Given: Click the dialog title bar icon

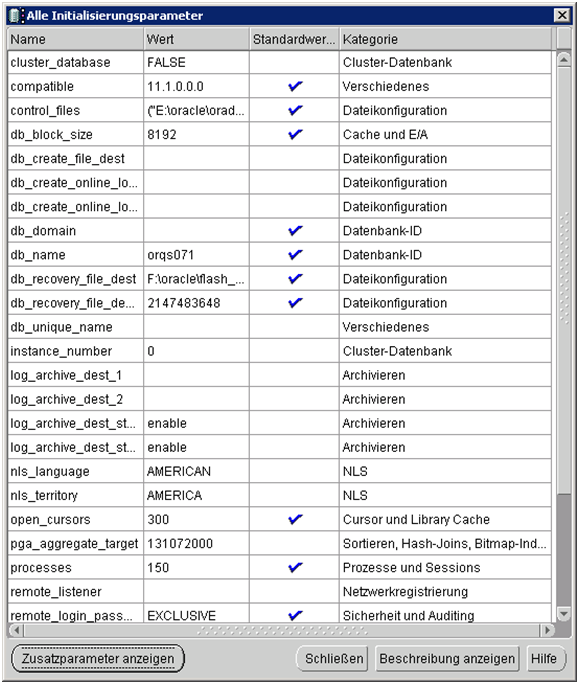Looking at the screenshot, I should point(15,16).
